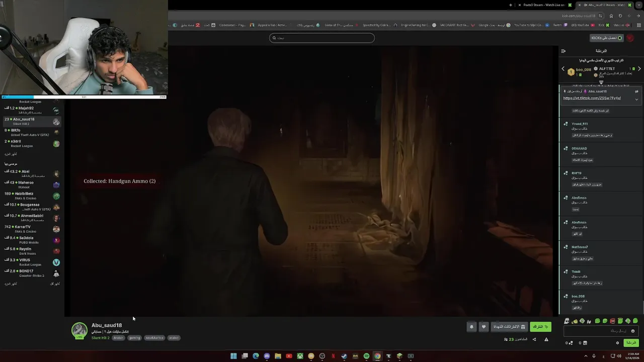
Task: Click the chat message input field
Action: [601, 331]
